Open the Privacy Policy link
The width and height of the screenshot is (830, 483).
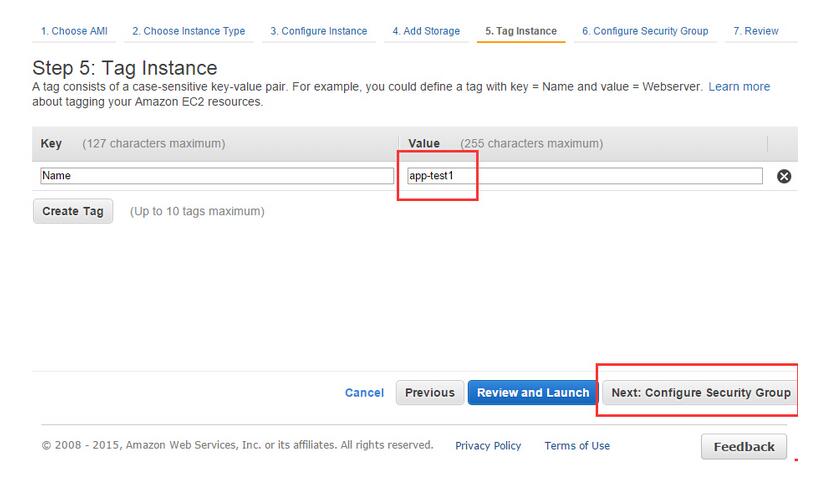click(488, 446)
